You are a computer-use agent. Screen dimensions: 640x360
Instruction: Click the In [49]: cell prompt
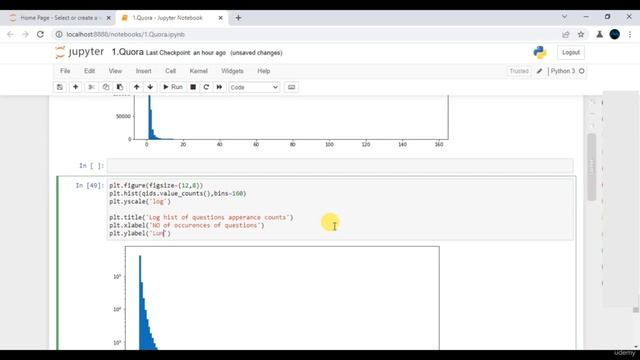pyautogui.click(x=90, y=185)
